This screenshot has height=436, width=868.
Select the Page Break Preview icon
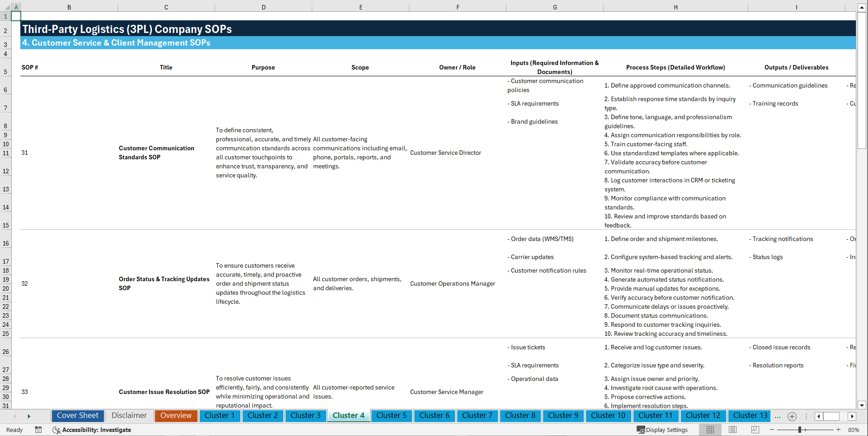[755, 430]
